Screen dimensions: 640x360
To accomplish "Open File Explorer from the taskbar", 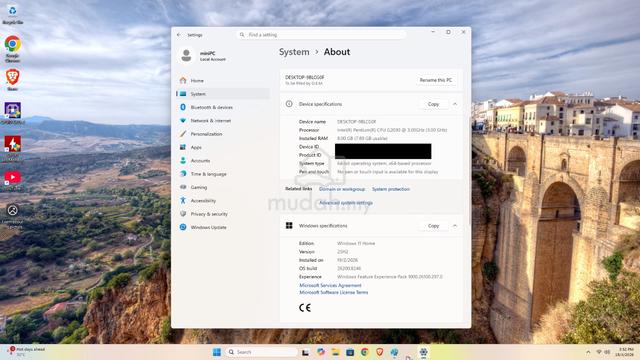I will click(x=336, y=352).
